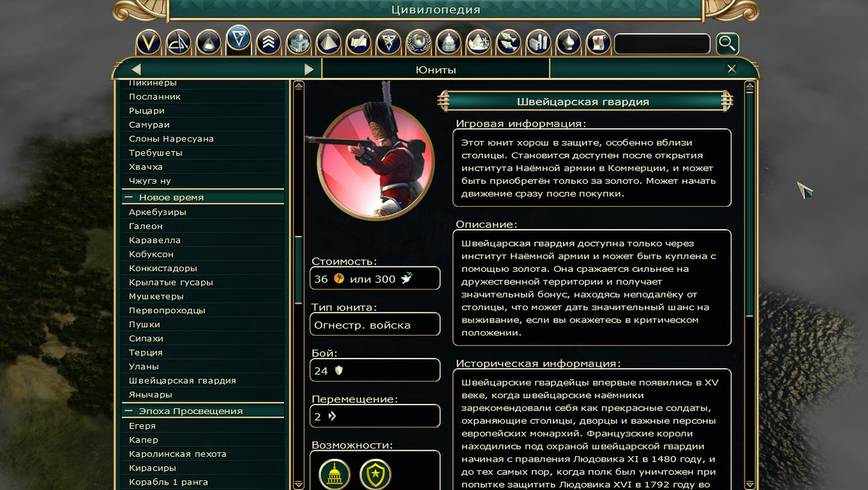Viewport: 868px width, 490px height.
Task: Open the Wonders pyramid category icon
Action: (x=328, y=43)
